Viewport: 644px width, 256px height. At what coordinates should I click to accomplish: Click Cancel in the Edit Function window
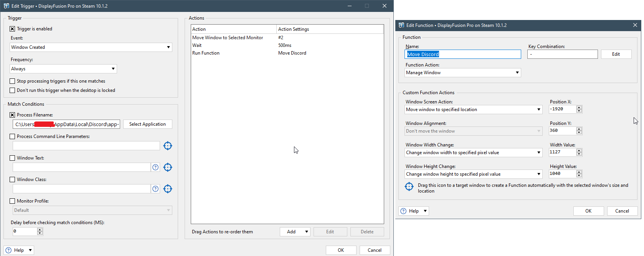point(622,211)
